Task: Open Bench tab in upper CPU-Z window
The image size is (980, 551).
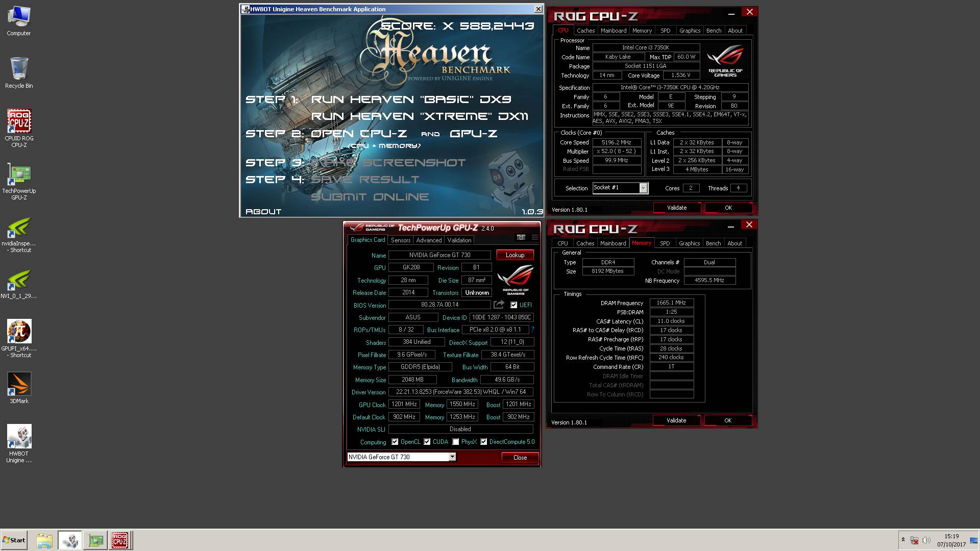Action: click(714, 31)
